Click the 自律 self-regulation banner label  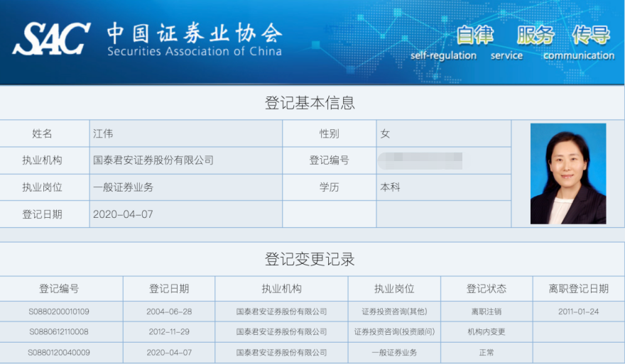pyautogui.click(x=444, y=43)
